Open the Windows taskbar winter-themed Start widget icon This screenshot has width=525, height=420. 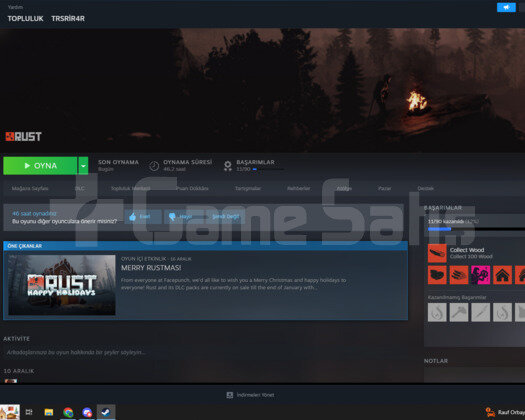click(x=10, y=412)
